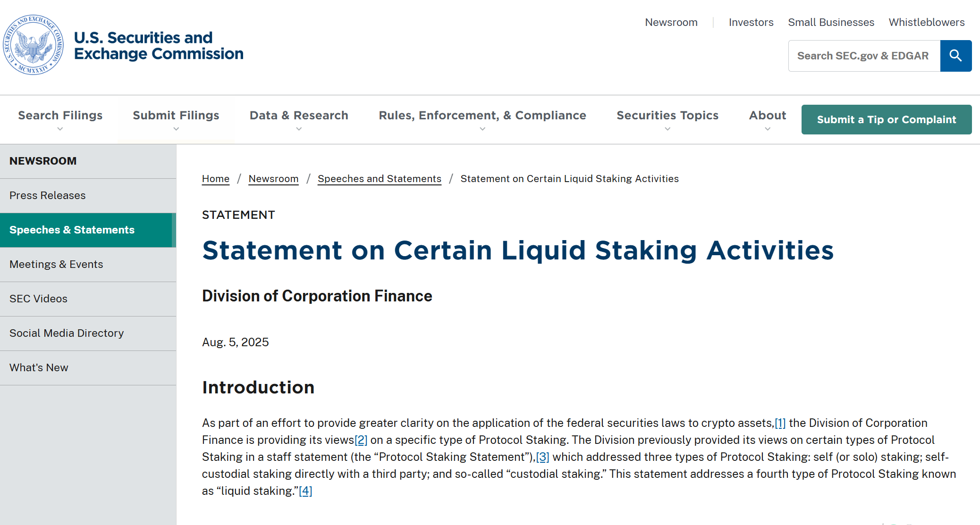Open the Social Media Directory page
This screenshot has width=980, height=525.
(88, 333)
